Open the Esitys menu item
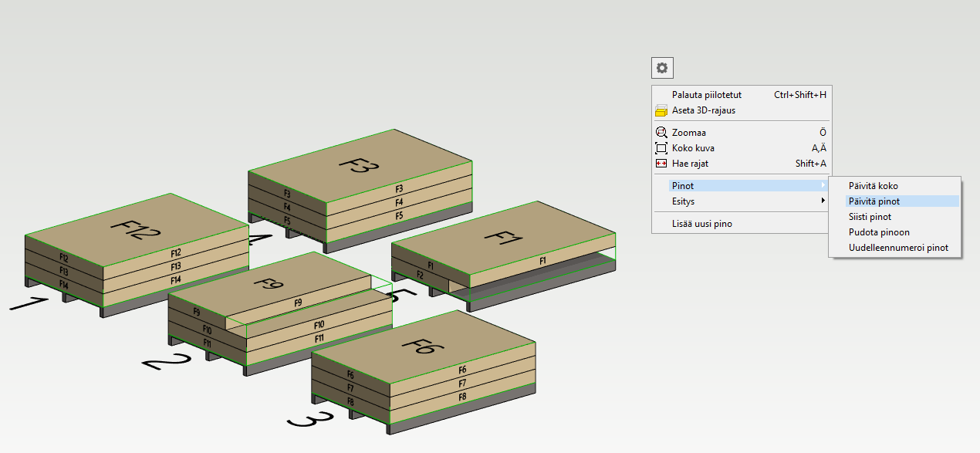The height and width of the screenshot is (453, 980). [x=684, y=201]
